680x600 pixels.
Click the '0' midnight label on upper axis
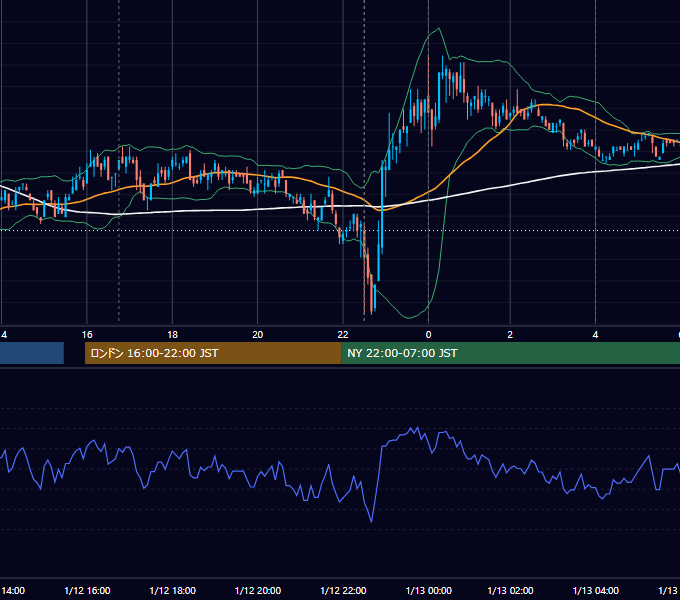[428, 335]
